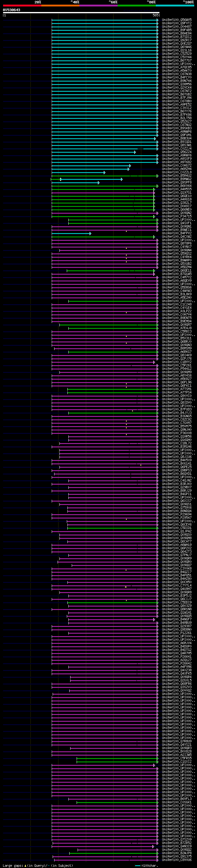Select label UniRef100_C6TN38
The width and height of the screenshot is (197, 868).
coord(177,74)
